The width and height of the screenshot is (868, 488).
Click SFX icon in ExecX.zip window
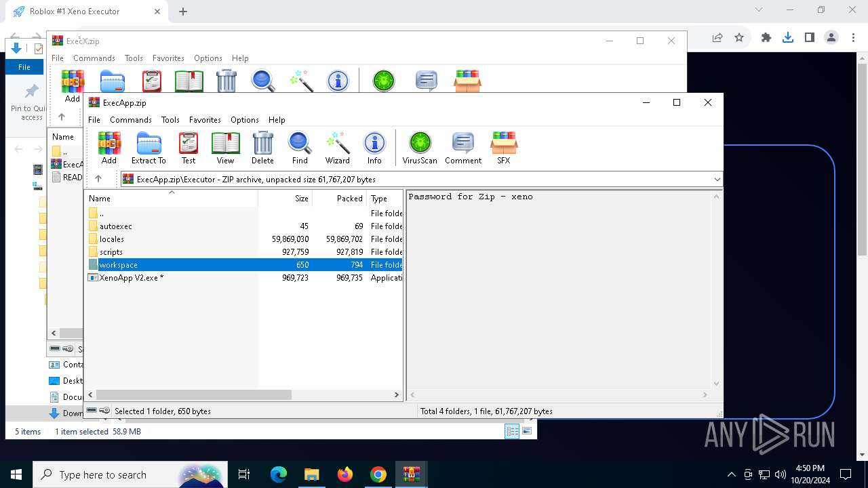click(x=467, y=81)
